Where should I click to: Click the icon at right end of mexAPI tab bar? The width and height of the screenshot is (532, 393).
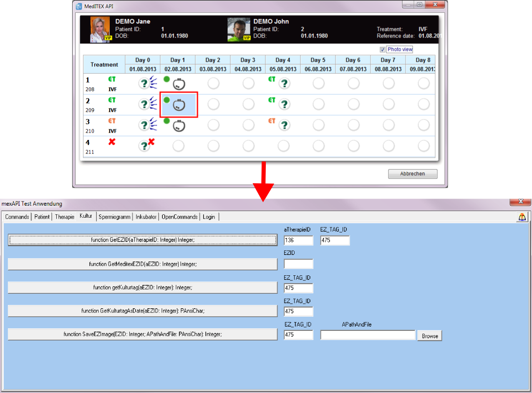pos(522,217)
